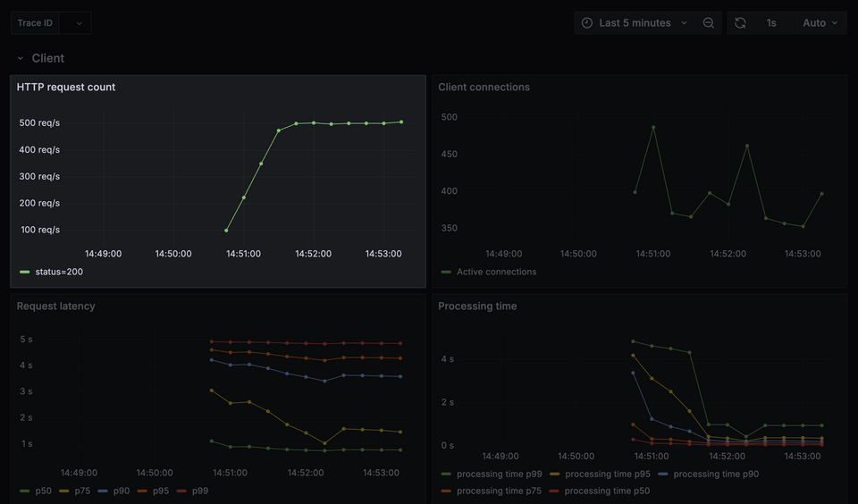Open the Request latency panel title
Viewport: 858px width, 504px height.
pos(55,306)
